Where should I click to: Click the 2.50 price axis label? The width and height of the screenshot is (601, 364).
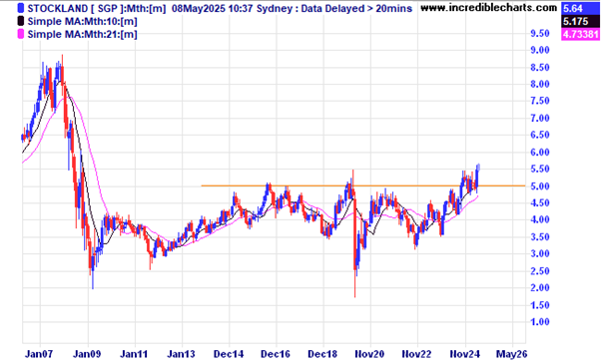[540, 271]
